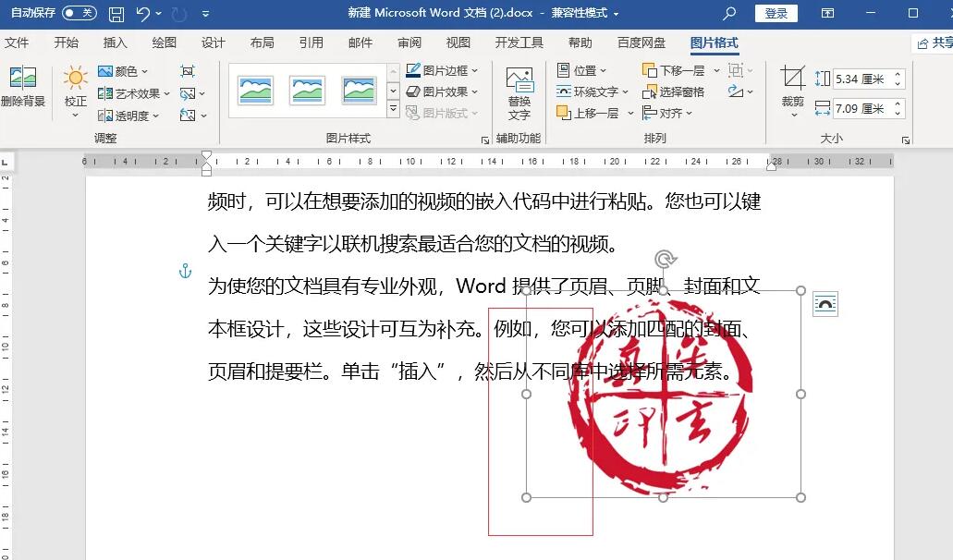
Task: Click the Save icon on Quick Access Toolbar
Action: coord(116,14)
